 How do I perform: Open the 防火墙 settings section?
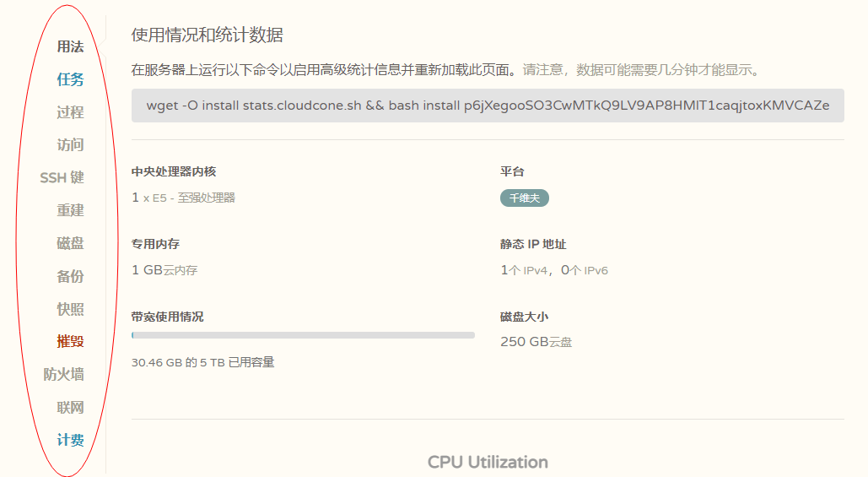pos(63,375)
